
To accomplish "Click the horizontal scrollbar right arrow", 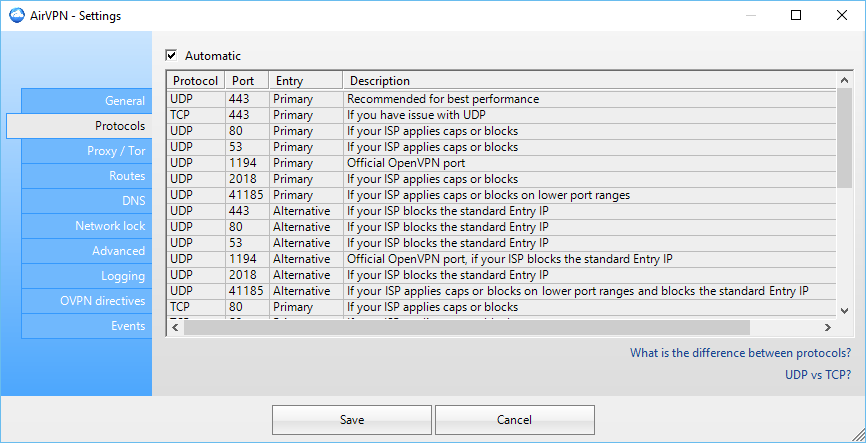I will (827, 328).
